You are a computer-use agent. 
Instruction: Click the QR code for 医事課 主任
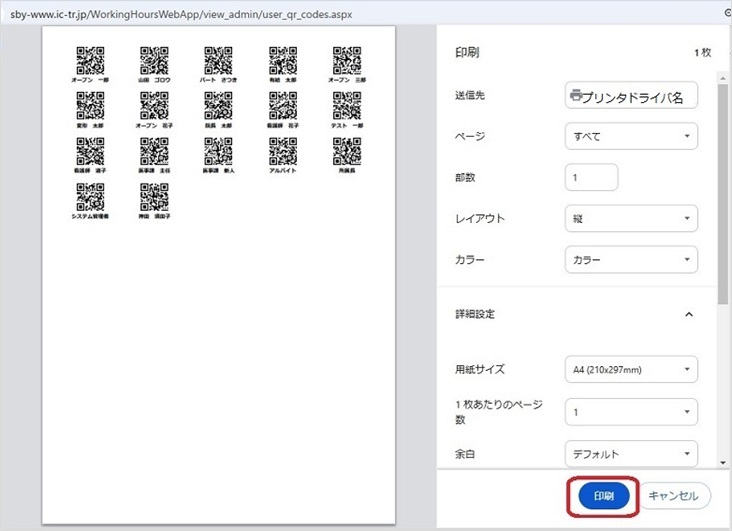154,151
